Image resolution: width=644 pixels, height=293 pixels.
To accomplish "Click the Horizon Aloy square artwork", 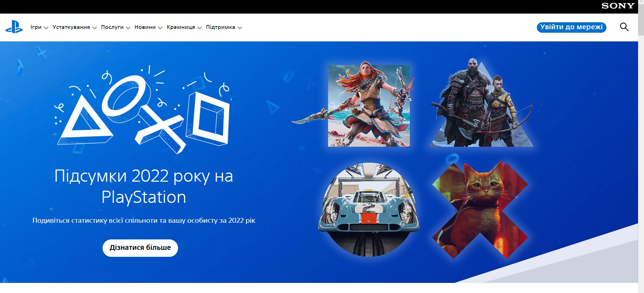I will point(369,106).
